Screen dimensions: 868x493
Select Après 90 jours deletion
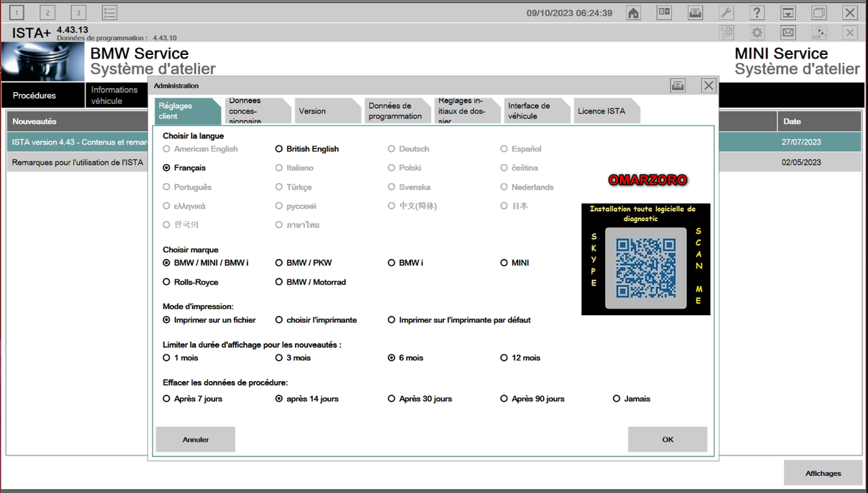(532, 399)
